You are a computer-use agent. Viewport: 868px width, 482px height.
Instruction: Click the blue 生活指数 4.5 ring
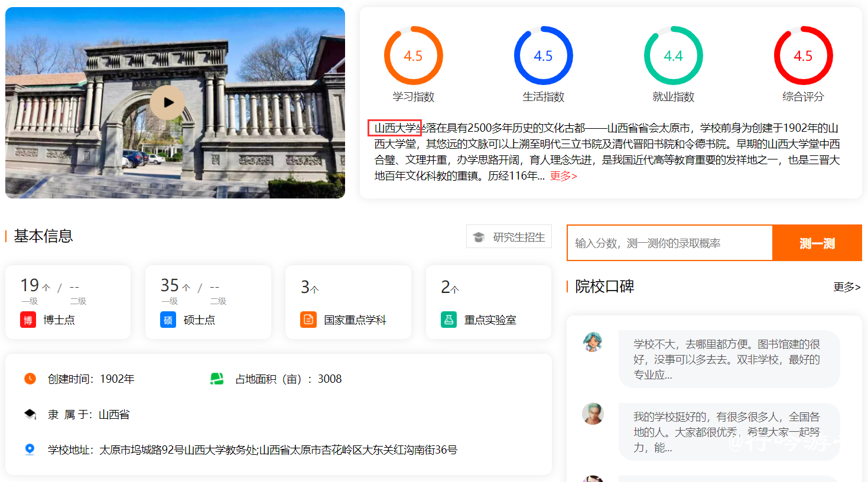pos(543,56)
